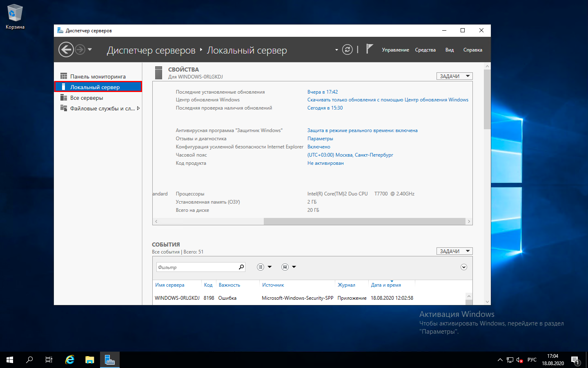Click Сегодня в 15:30 update check link
The width and height of the screenshot is (588, 368).
325,108
